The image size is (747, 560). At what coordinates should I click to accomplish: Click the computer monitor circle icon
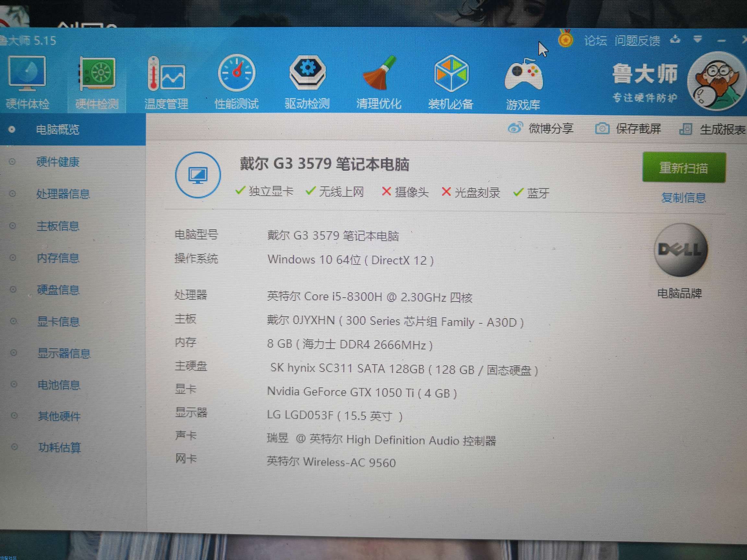198,175
